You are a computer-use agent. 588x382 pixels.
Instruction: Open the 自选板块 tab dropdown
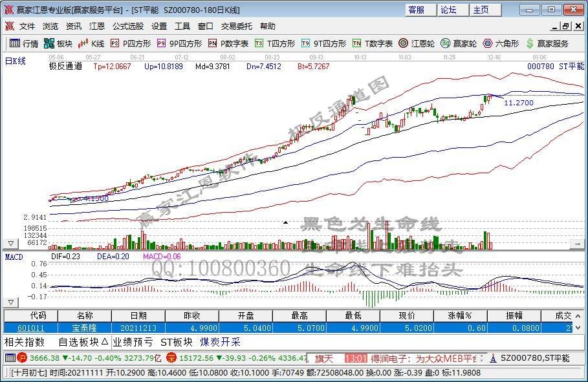point(83,342)
